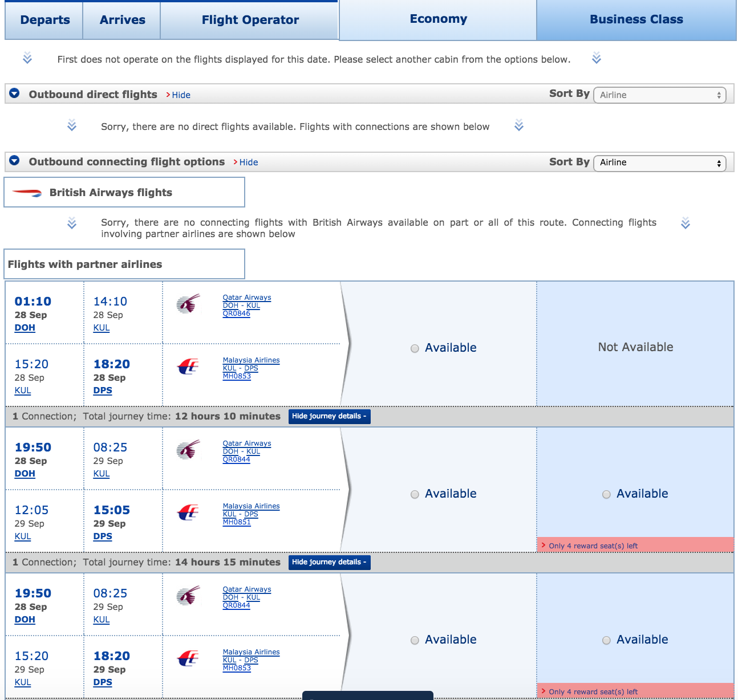Click the Hide link beside Outbound direct flights

tap(182, 95)
